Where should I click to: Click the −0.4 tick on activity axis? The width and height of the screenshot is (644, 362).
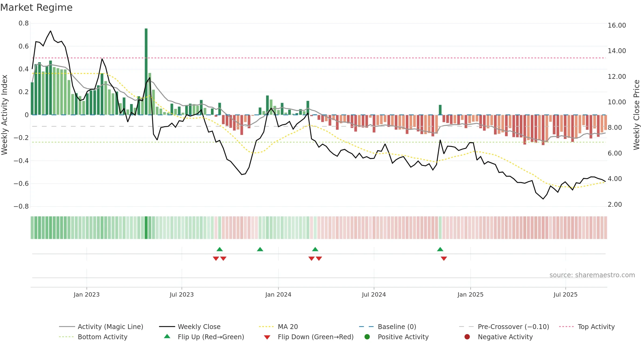(21, 161)
